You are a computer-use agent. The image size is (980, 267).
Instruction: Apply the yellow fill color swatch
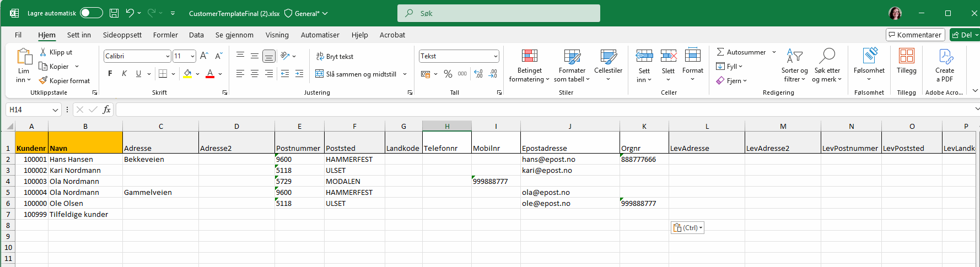point(187,74)
